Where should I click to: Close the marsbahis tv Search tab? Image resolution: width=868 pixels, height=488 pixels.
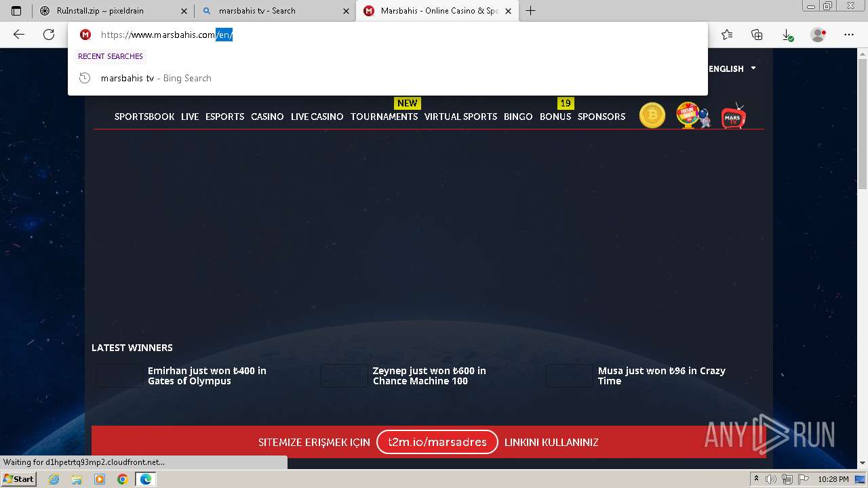pyautogui.click(x=346, y=11)
